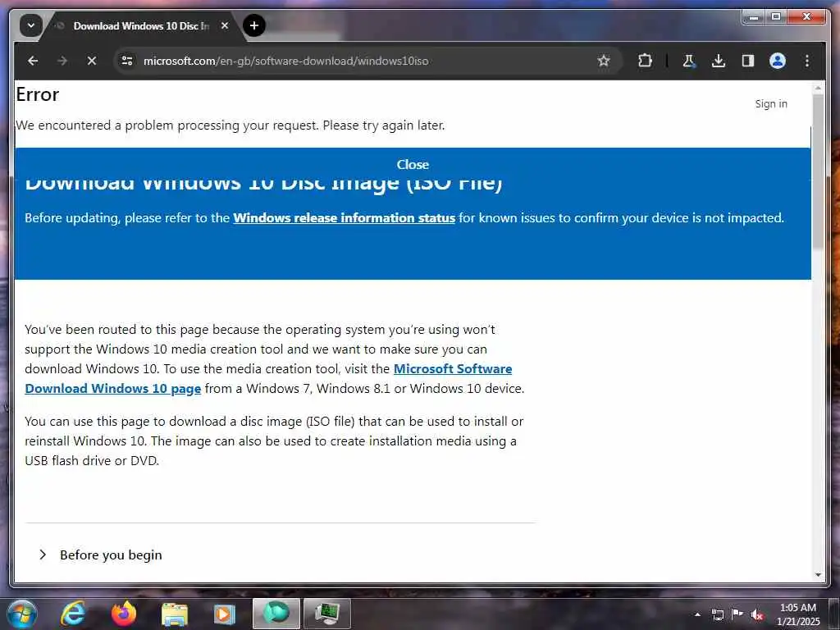Click the Sign in link

point(771,104)
